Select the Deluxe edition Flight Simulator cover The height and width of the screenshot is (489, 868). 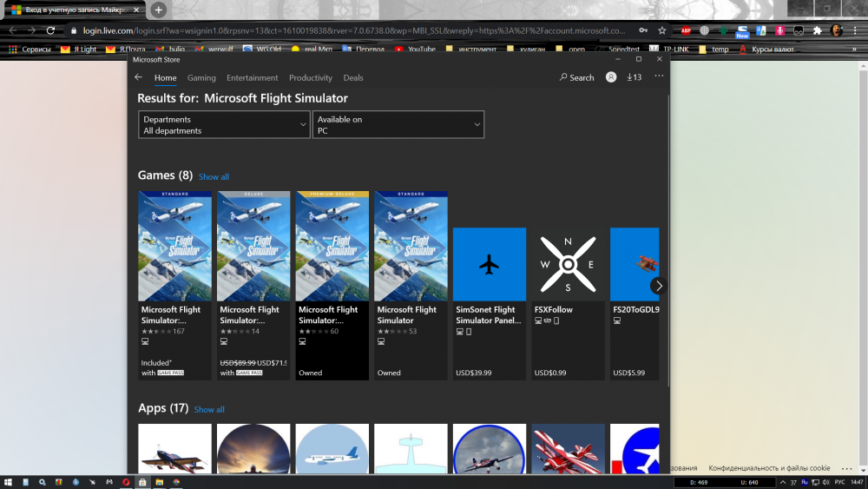point(253,246)
